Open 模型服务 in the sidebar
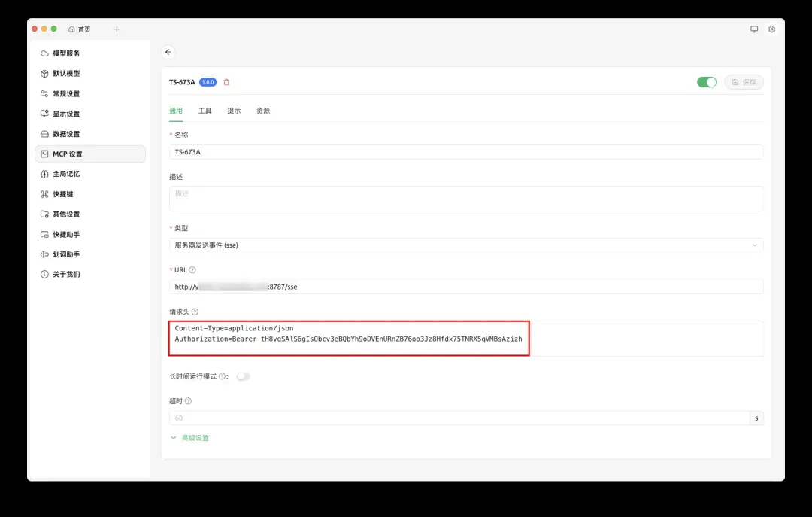The width and height of the screenshot is (812, 517). coord(66,53)
